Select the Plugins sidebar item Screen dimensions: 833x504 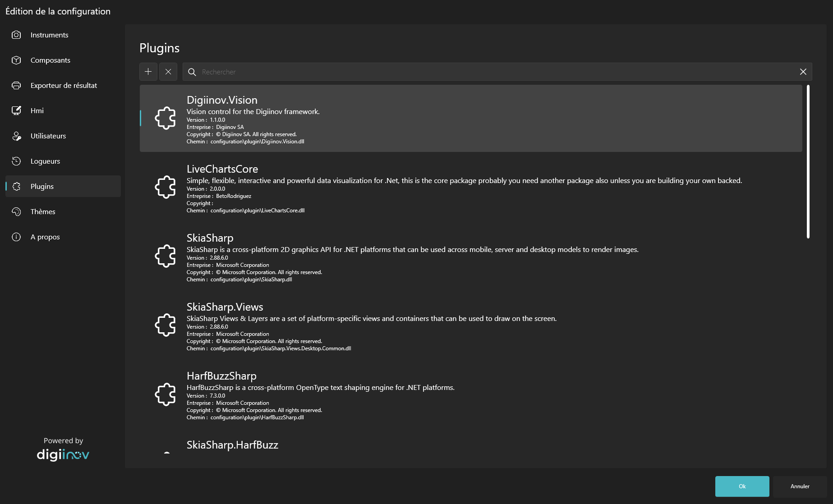42,186
